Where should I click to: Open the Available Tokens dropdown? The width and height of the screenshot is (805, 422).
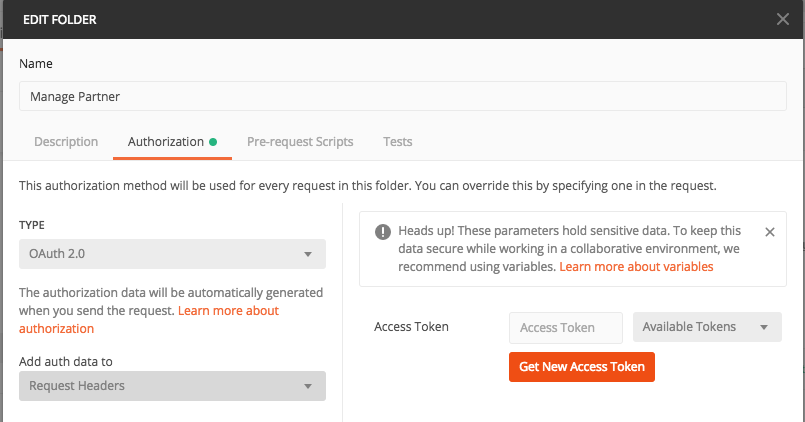point(707,327)
